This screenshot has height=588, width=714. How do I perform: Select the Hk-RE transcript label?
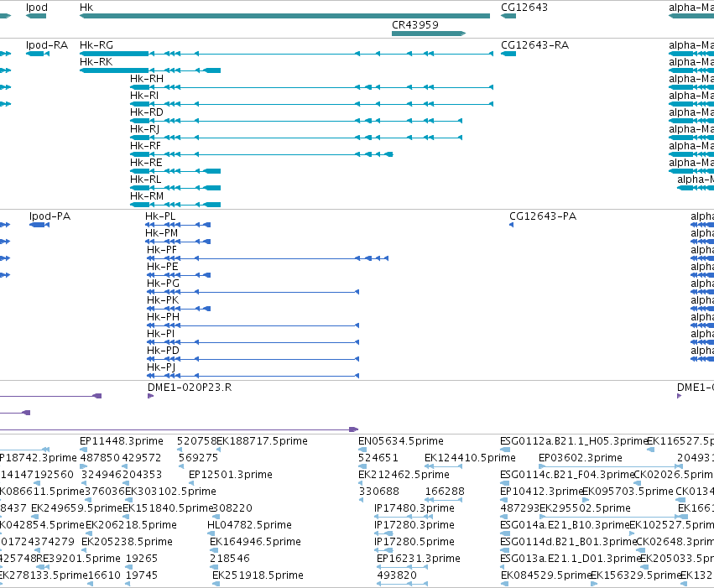(146, 163)
